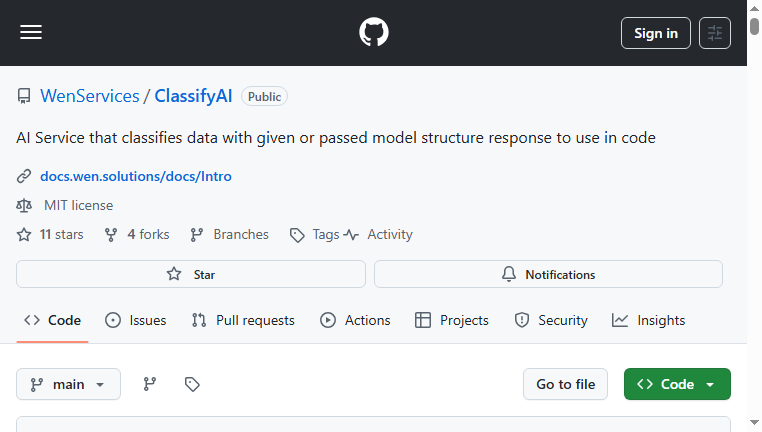This screenshot has width=762, height=432.
Task: Click the Go to file button
Action: [x=566, y=384]
